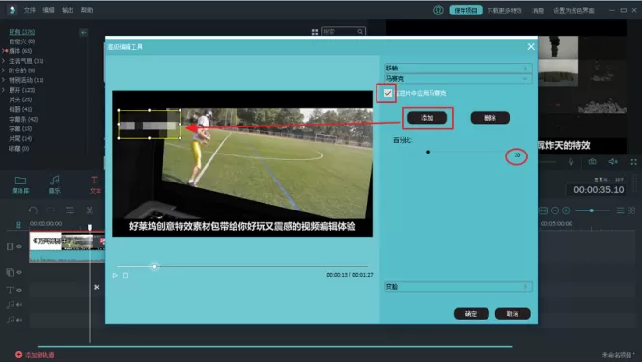Toggle visibility eye on the video track

click(x=19, y=246)
